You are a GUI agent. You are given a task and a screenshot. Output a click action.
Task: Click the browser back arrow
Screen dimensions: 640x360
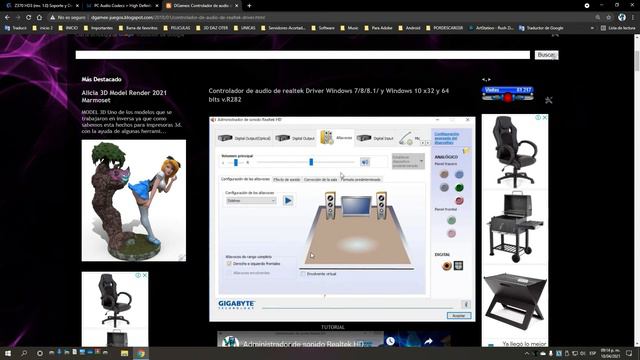pos(7,18)
